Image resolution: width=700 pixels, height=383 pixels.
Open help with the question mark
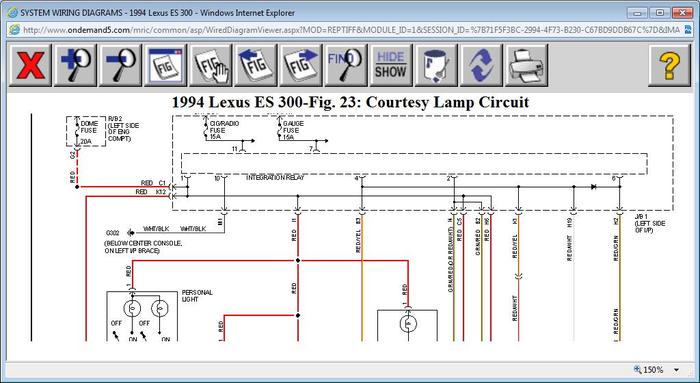pyautogui.click(x=669, y=65)
